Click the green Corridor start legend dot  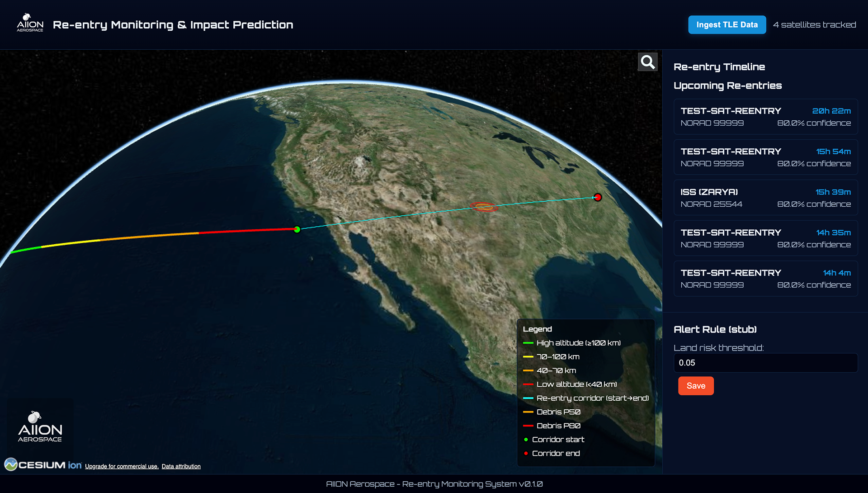point(526,440)
